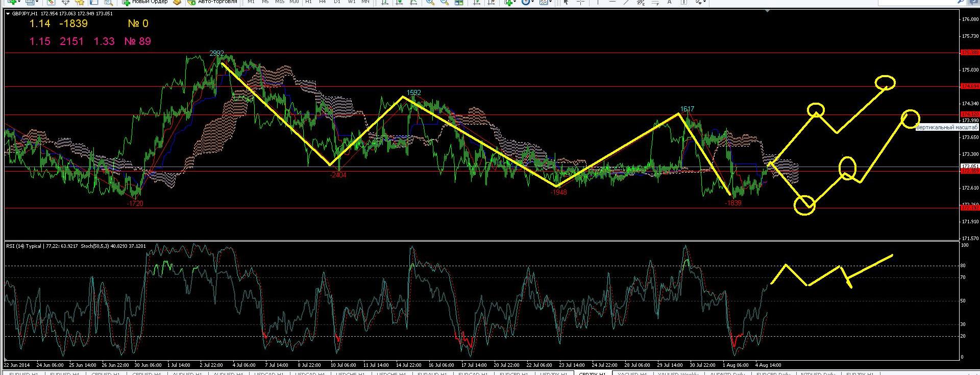Viewport: 980px width, 375px height.
Task: Open the Navigator star icon
Action: pos(79,2)
